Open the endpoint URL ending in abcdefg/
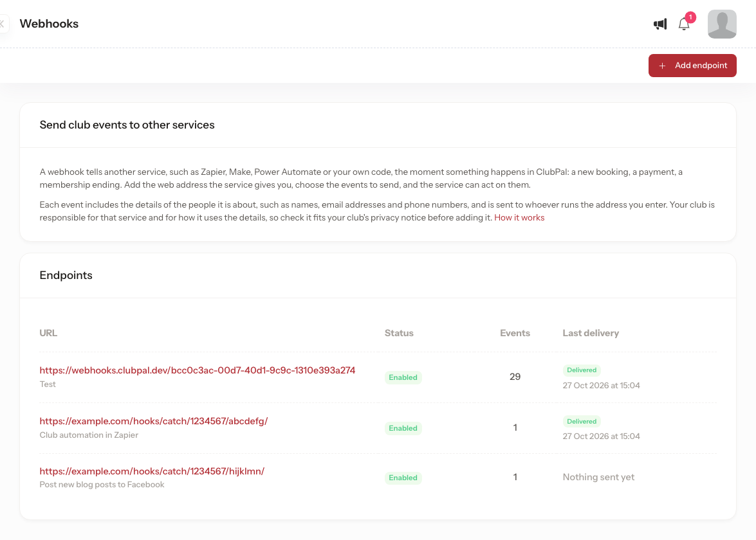This screenshot has height=540, width=756. (x=153, y=421)
